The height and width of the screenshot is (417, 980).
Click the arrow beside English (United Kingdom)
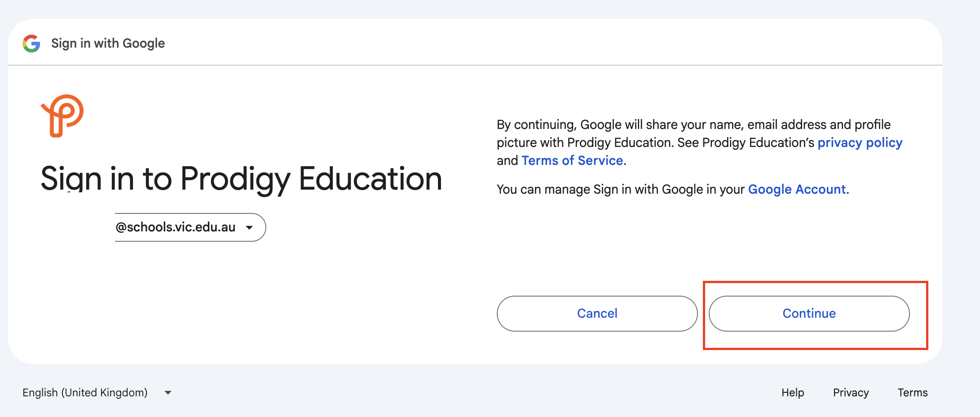pos(168,393)
